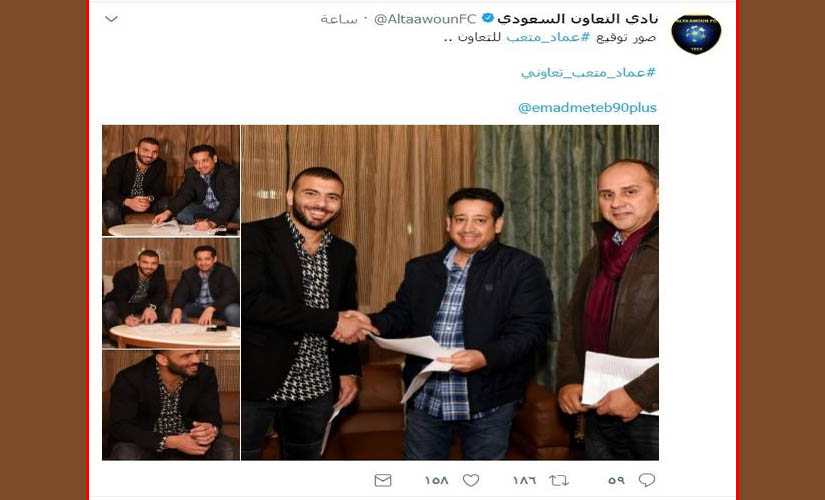Open the middle-left signing table photo
The width and height of the screenshot is (825, 500).
[x=171, y=293]
